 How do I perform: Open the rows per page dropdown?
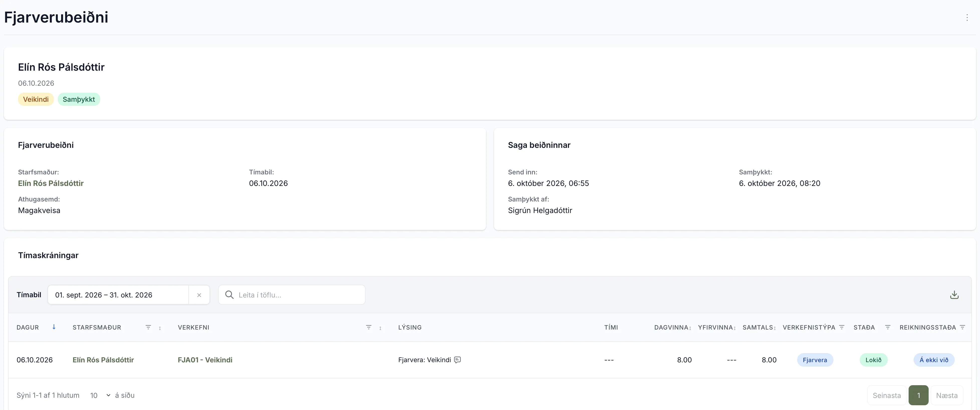point(100,395)
